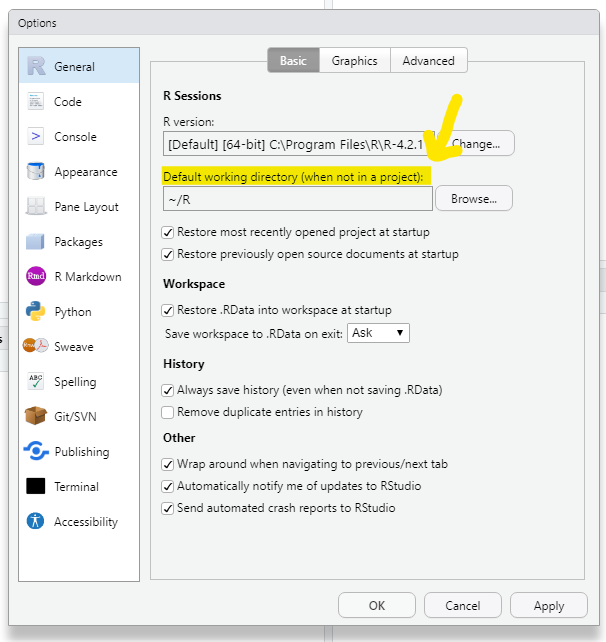The image size is (606, 642).
Task: Open Git/SVN settings icon
Action: (x=36, y=417)
